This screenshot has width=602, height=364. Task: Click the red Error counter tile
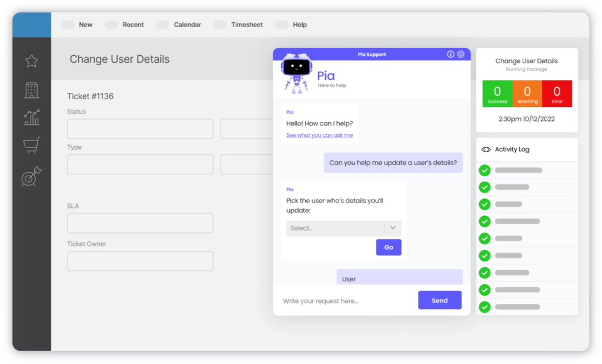click(x=557, y=93)
